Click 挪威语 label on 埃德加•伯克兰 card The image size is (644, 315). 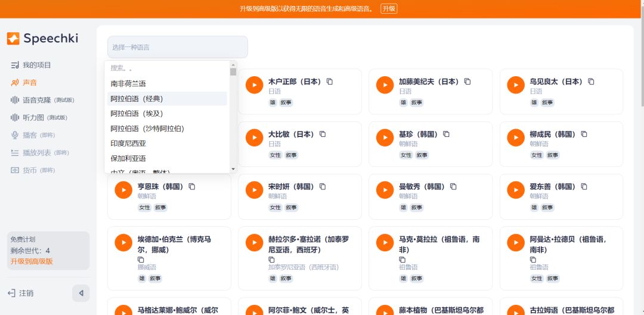147,267
